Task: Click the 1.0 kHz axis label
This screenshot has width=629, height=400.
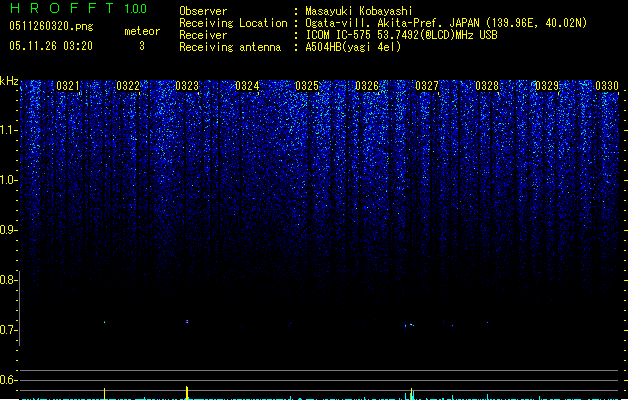Action: coord(9,180)
